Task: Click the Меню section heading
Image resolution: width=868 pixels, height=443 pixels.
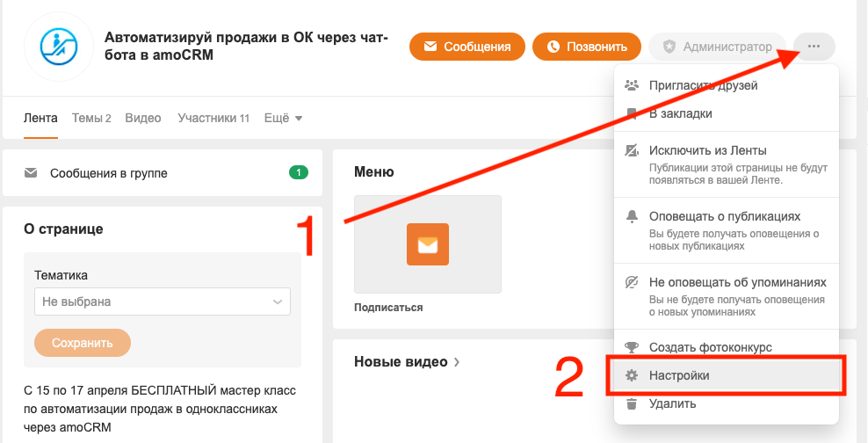Action: [x=374, y=172]
